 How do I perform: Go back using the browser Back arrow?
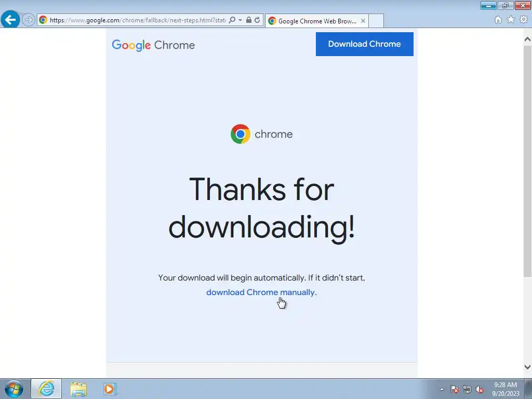coord(10,20)
